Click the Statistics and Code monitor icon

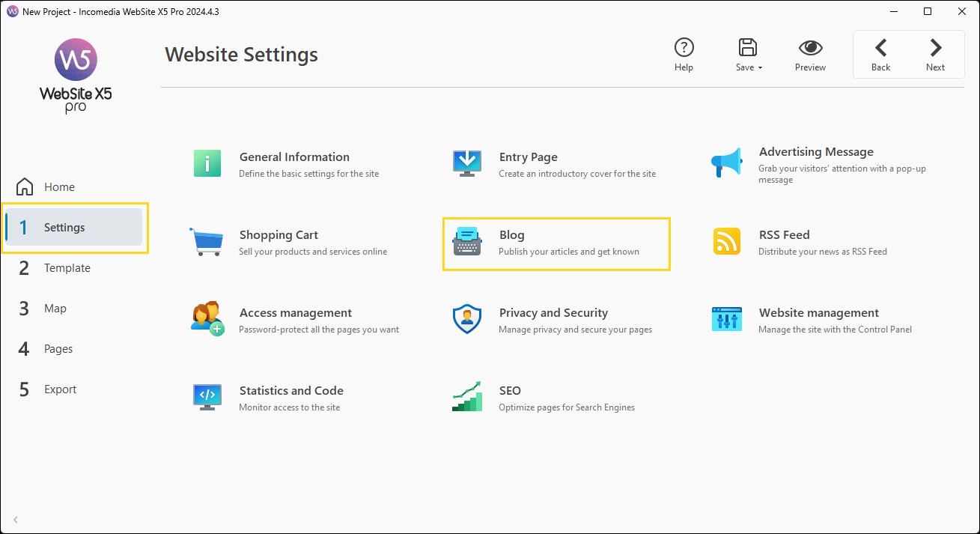pyautogui.click(x=207, y=397)
